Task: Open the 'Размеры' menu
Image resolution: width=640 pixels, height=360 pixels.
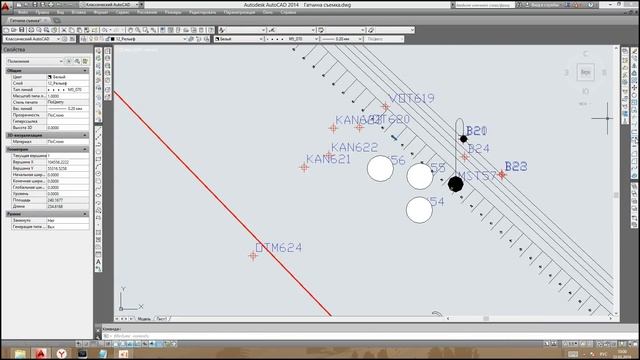Action: click(x=173, y=13)
